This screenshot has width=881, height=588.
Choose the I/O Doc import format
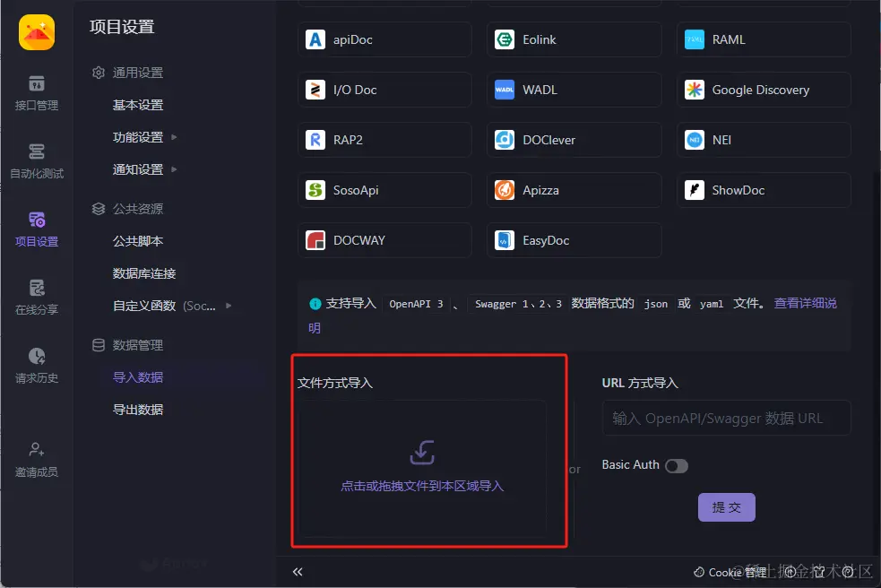384,90
